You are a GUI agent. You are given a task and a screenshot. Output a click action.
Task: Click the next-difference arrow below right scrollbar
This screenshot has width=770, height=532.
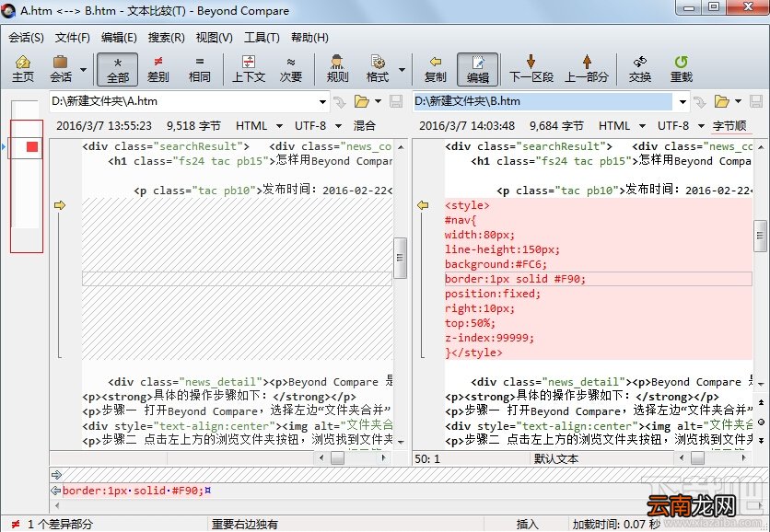(761, 439)
